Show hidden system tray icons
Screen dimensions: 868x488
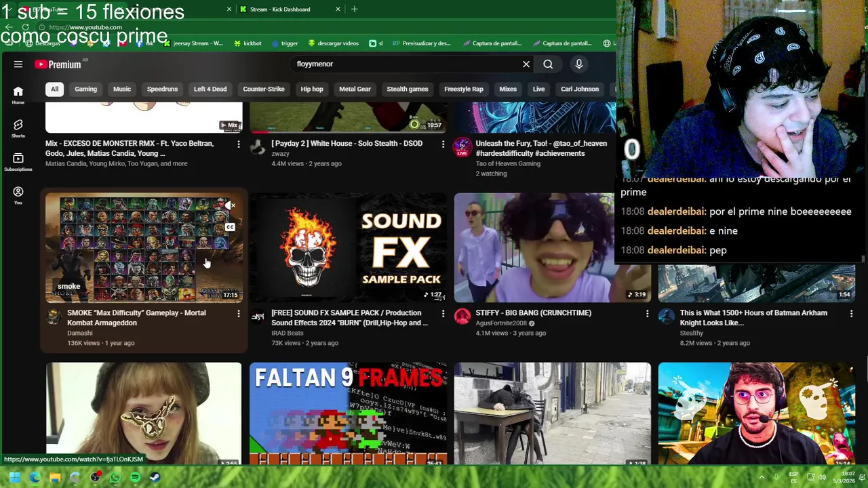[762, 477]
